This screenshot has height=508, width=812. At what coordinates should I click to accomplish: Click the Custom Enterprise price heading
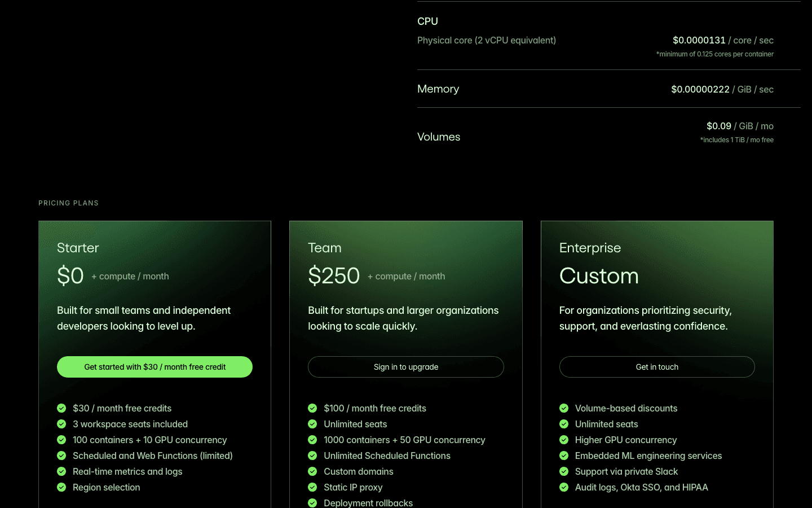point(599,276)
